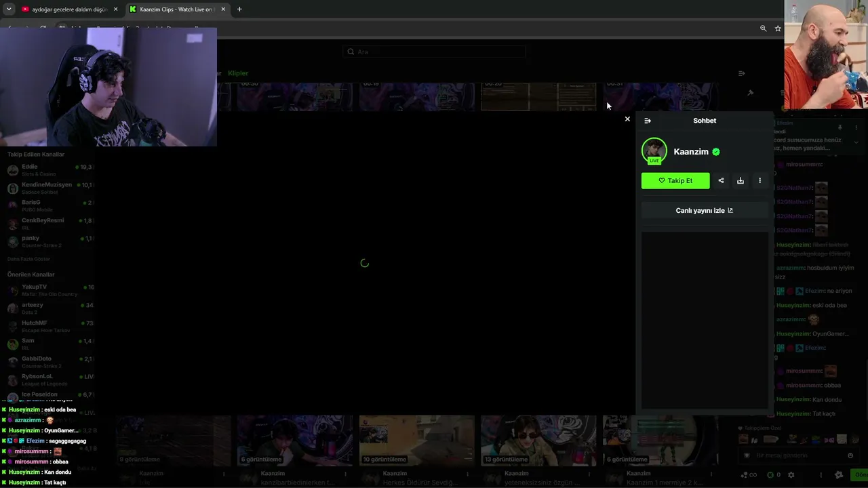Follow Kaanzim with Takip Et button

[x=675, y=180]
